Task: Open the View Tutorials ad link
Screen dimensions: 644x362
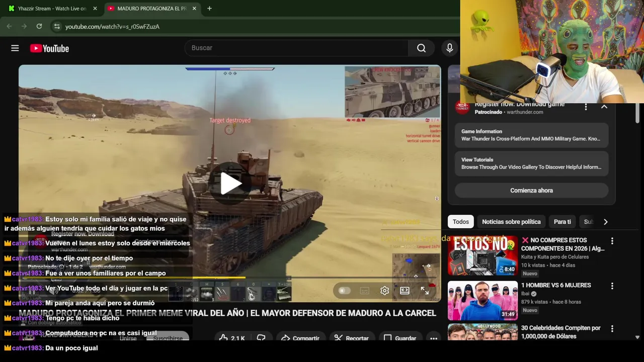Action: point(531,163)
